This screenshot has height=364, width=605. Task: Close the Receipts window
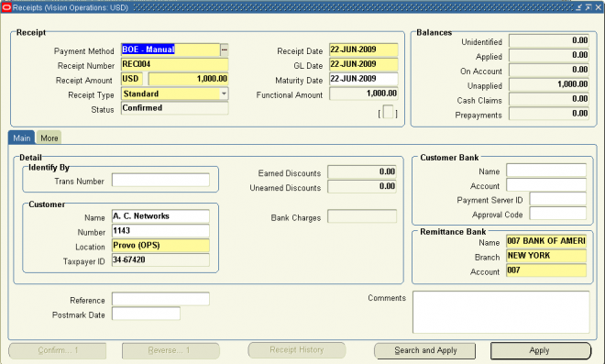[598, 7]
